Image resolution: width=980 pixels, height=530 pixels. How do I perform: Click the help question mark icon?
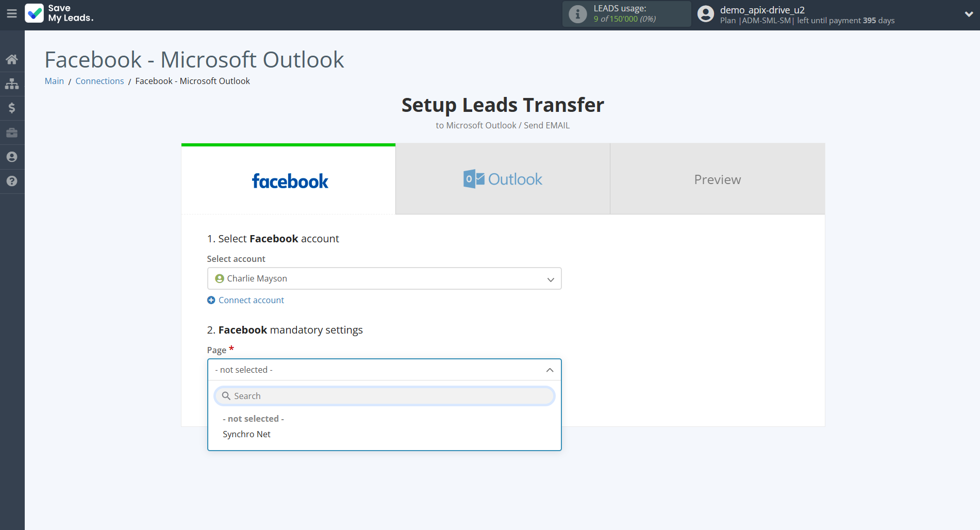tap(12, 181)
